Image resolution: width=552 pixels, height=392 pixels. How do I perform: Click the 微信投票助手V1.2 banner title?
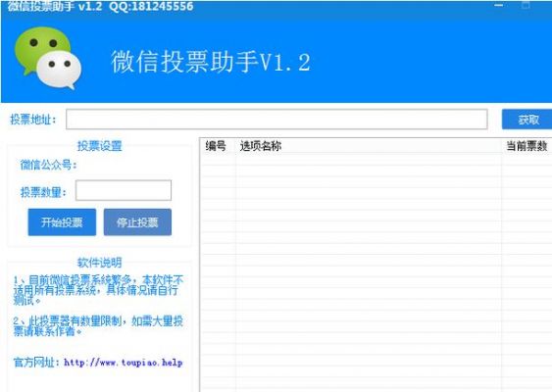click(211, 63)
